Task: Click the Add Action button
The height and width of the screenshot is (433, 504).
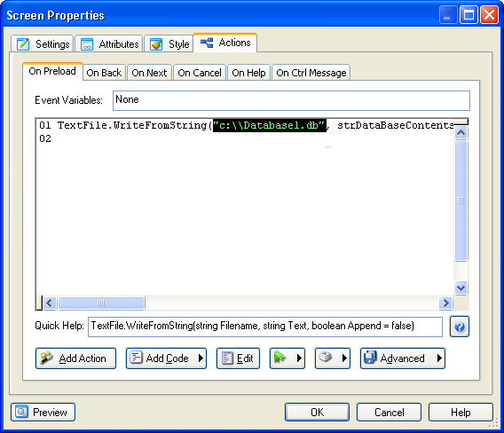Action: coord(75,358)
